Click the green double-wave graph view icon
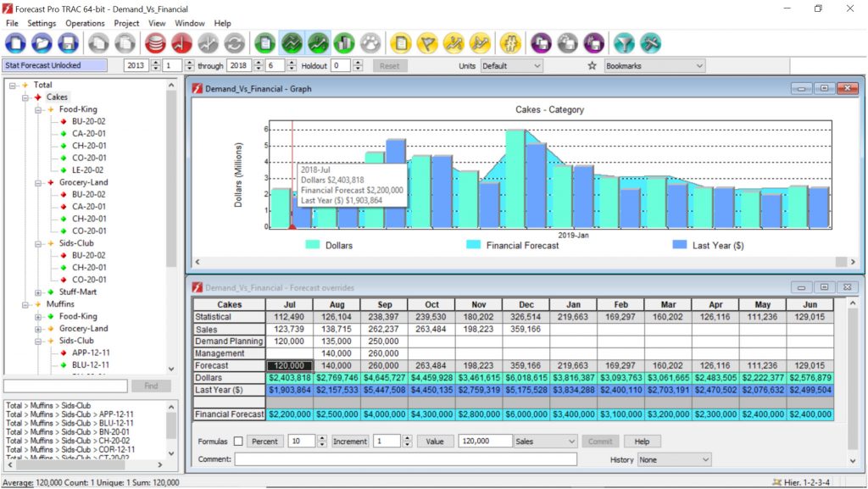 click(292, 43)
